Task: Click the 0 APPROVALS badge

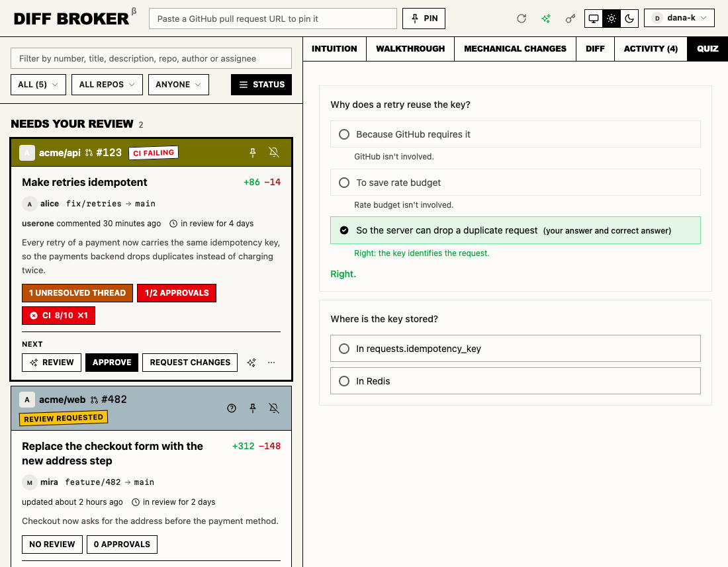Action: coord(122,545)
